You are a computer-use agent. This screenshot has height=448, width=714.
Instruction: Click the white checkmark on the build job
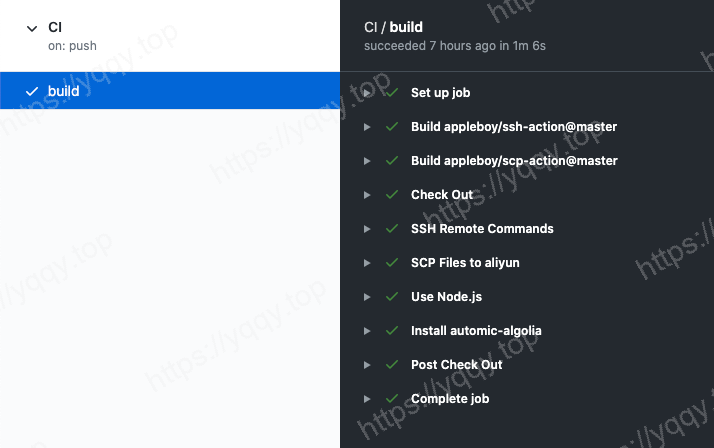pyautogui.click(x=32, y=92)
